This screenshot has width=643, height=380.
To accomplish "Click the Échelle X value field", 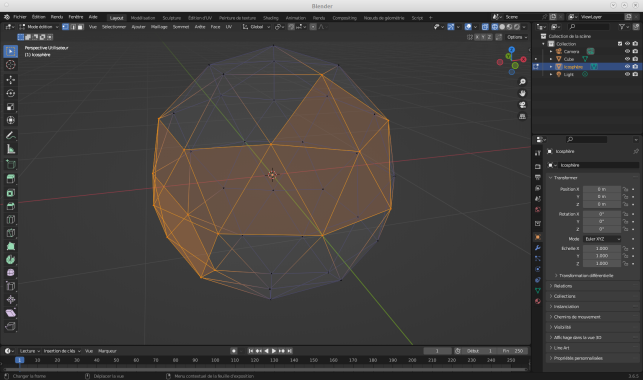I will (602, 248).
